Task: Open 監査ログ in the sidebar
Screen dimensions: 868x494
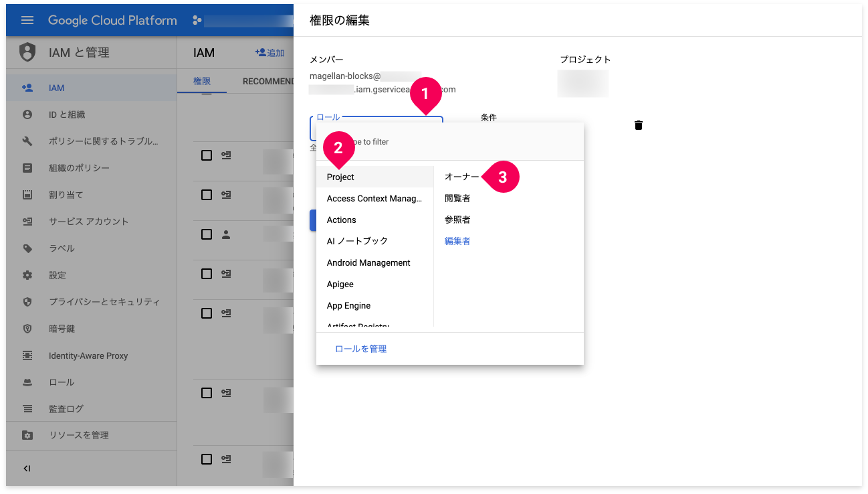Action: (x=92, y=408)
